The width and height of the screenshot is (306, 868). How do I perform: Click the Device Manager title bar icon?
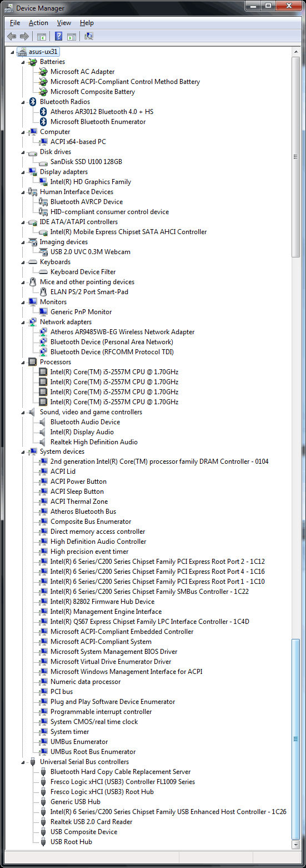point(9,8)
